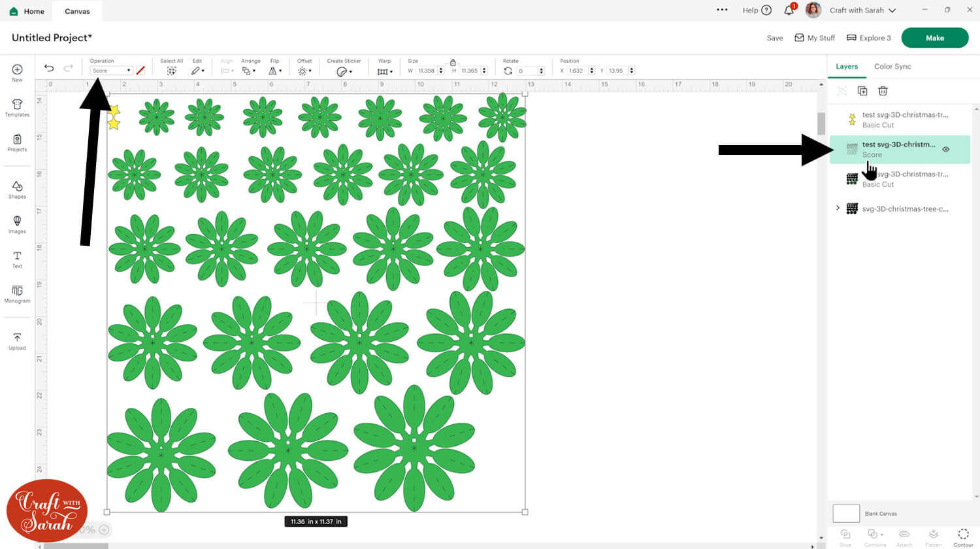Viewport: 980px width, 549px height.
Task: Click the Flatten tool
Action: [933, 537]
